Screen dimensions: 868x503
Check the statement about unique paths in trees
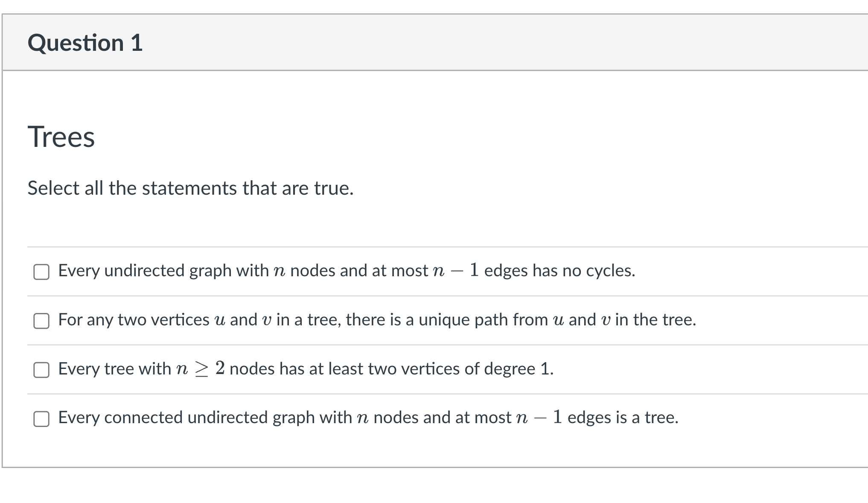(41, 320)
